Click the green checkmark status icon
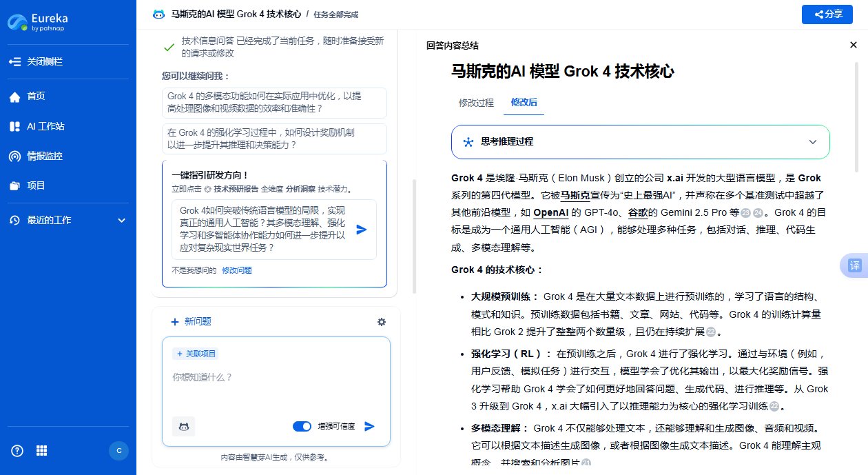The image size is (868, 475). pyautogui.click(x=168, y=48)
